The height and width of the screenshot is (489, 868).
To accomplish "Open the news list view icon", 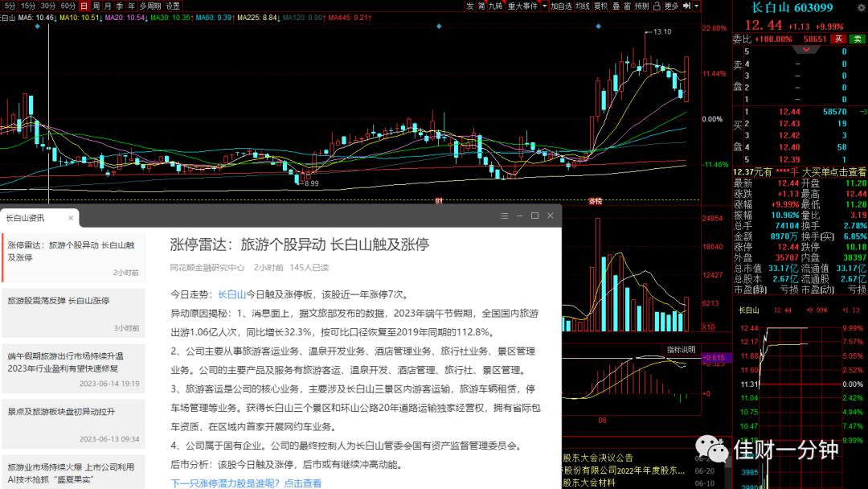I will (504, 216).
